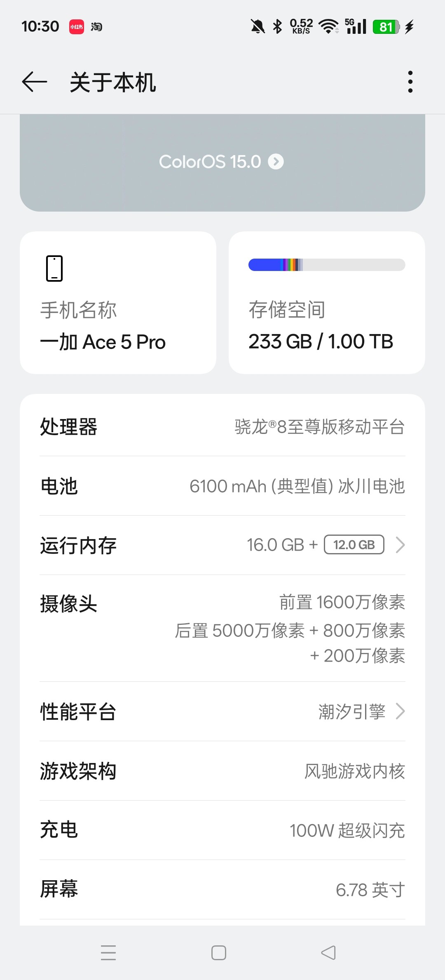Tap the Taobao notification icon
Screen dimensions: 445x980
click(x=96, y=27)
